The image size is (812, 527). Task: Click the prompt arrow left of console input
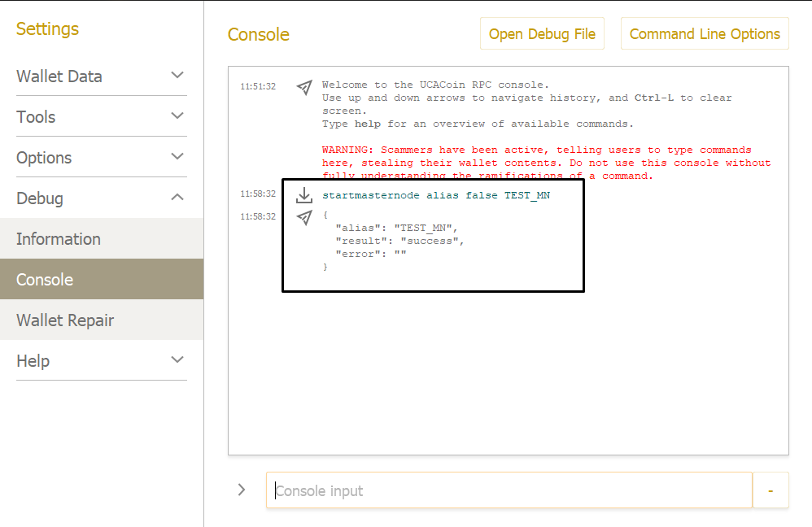pos(242,490)
